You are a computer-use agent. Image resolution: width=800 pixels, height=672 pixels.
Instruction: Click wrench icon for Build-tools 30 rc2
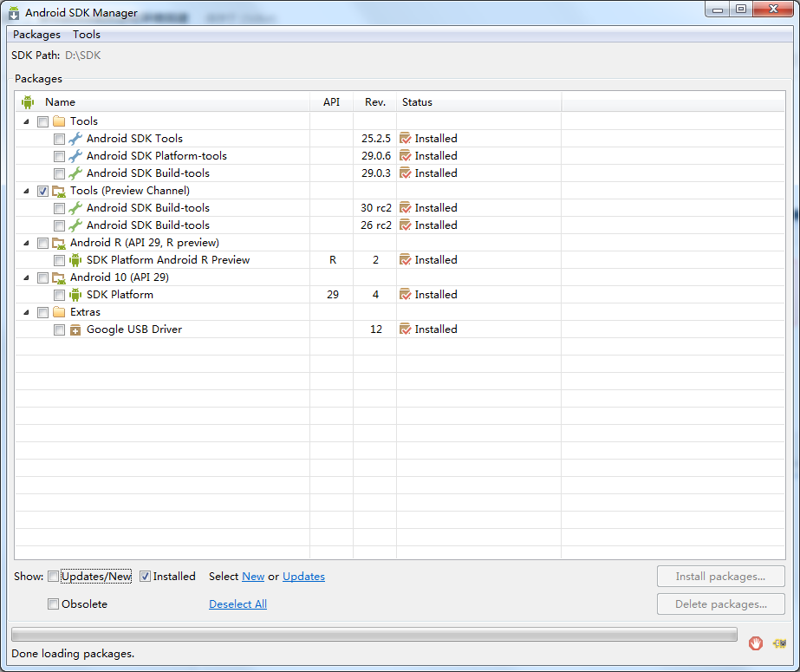pyautogui.click(x=75, y=208)
